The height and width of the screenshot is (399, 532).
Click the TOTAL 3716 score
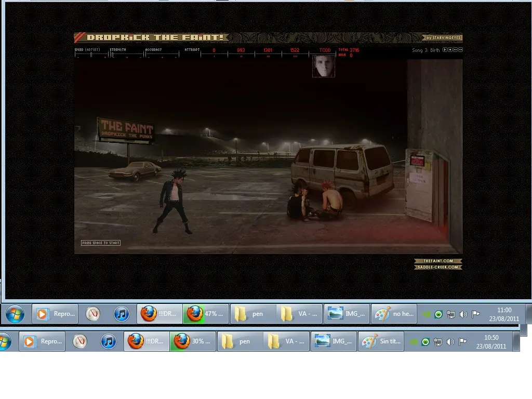349,50
